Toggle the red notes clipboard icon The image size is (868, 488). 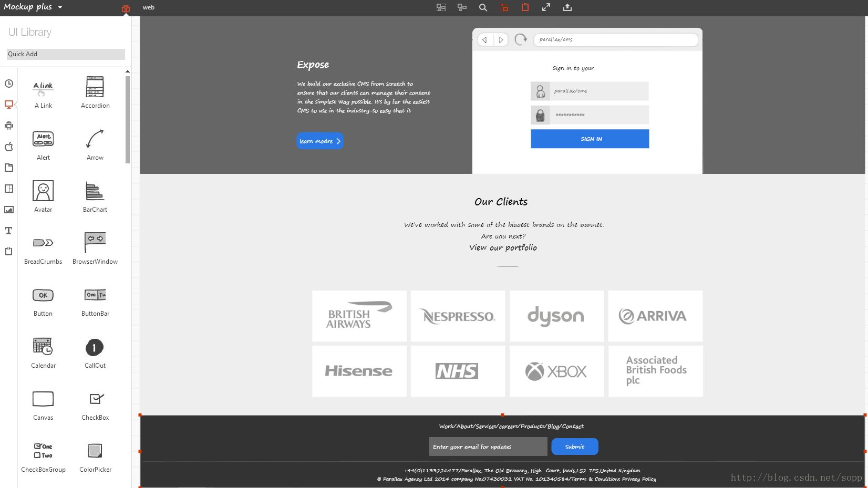coord(525,7)
